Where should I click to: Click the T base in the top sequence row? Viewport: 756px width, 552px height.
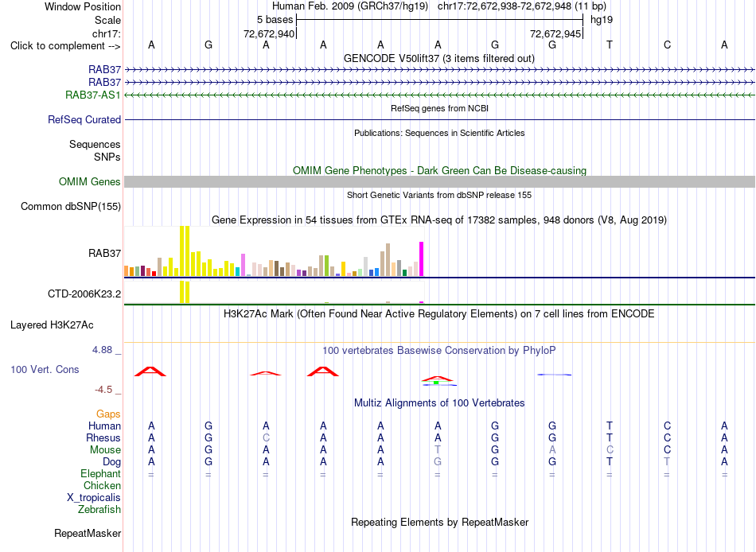[610, 45]
